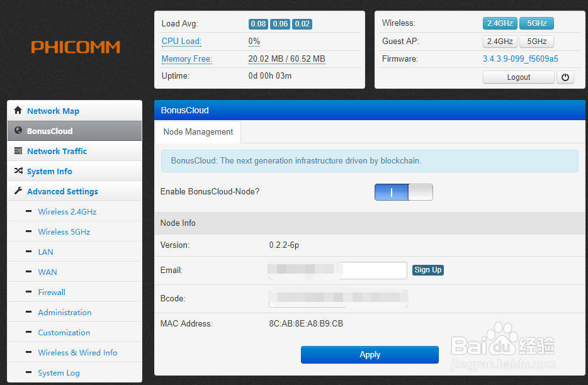Click MAC address 8C:AB:8E:A8:B9:CB

306,323
